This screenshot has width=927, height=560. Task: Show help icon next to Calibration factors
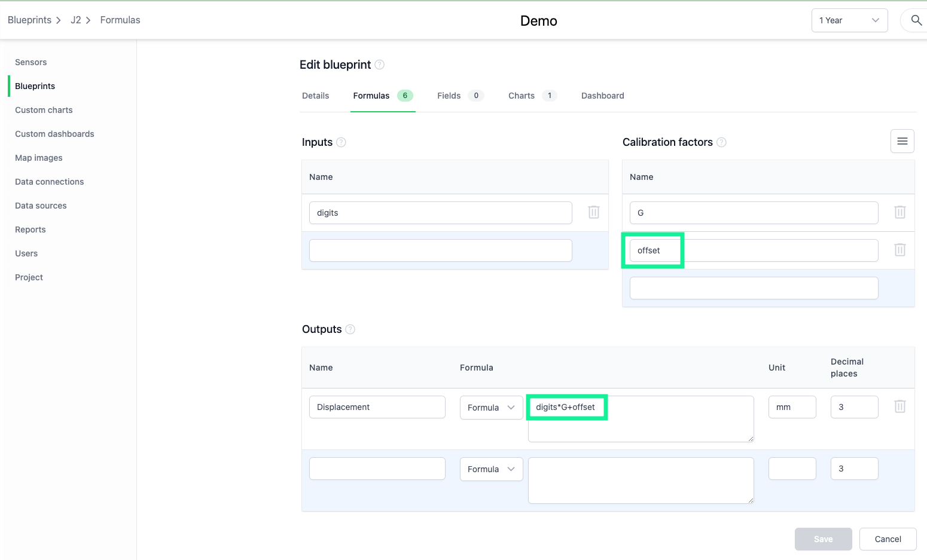pos(721,142)
